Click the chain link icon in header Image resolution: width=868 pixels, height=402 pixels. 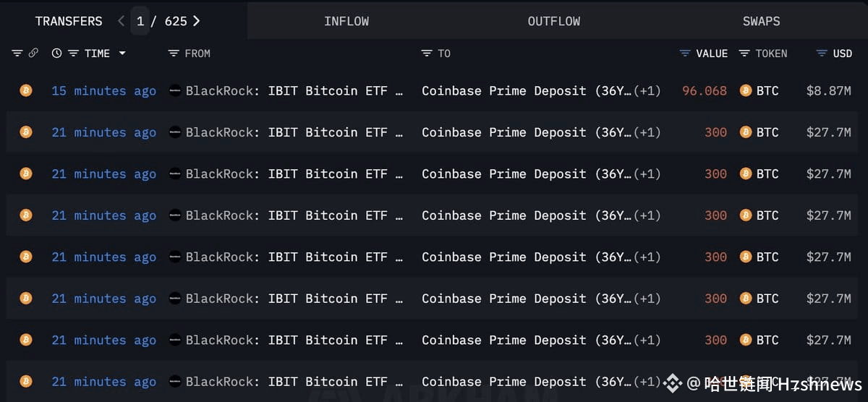tap(33, 53)
